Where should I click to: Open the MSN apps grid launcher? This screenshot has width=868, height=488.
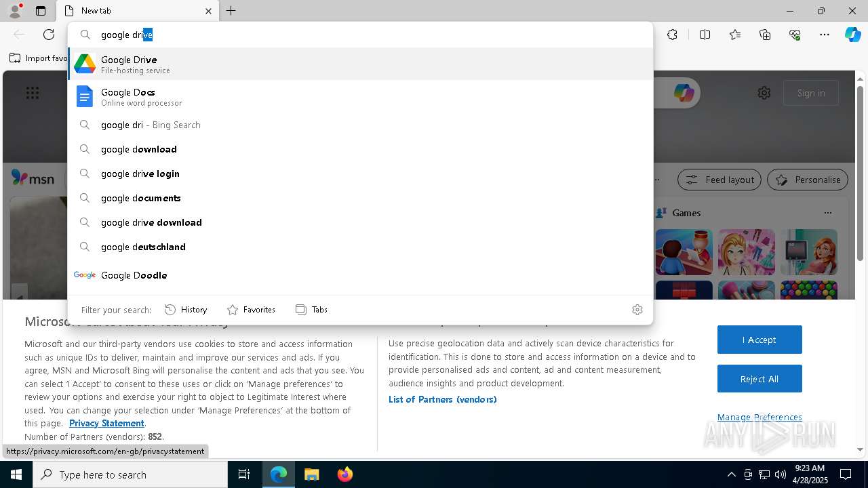[33, 93]
